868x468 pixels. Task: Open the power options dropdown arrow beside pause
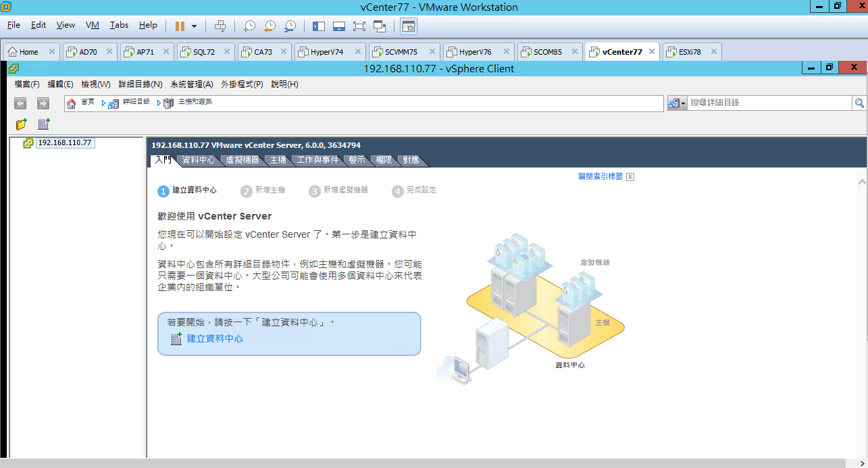[195, 26]
